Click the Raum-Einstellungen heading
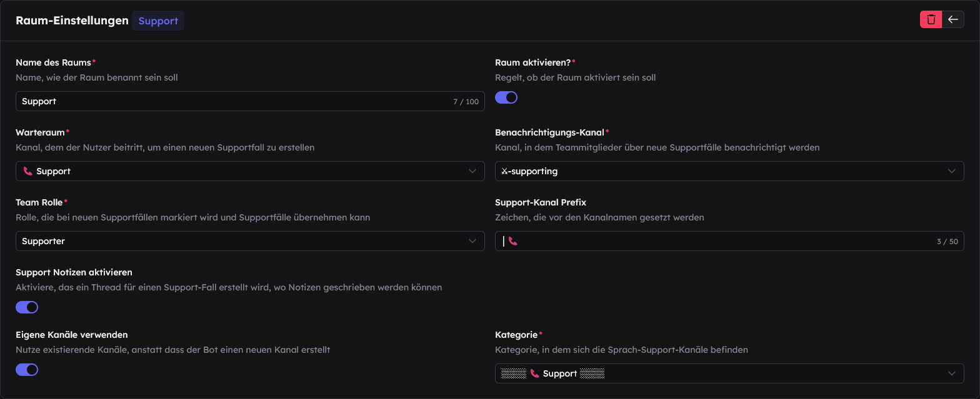 tap(72, 21)
